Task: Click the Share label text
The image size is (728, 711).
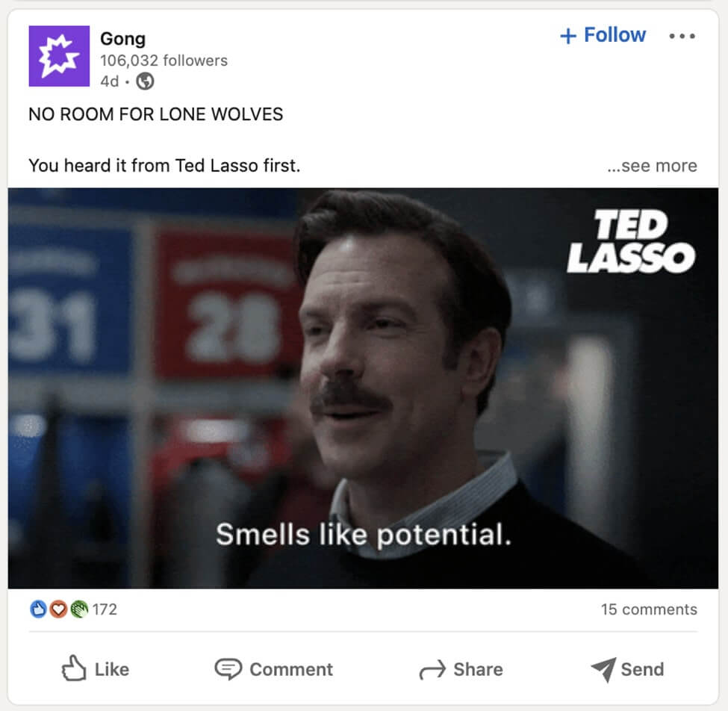Action: (x=478, y=669)
